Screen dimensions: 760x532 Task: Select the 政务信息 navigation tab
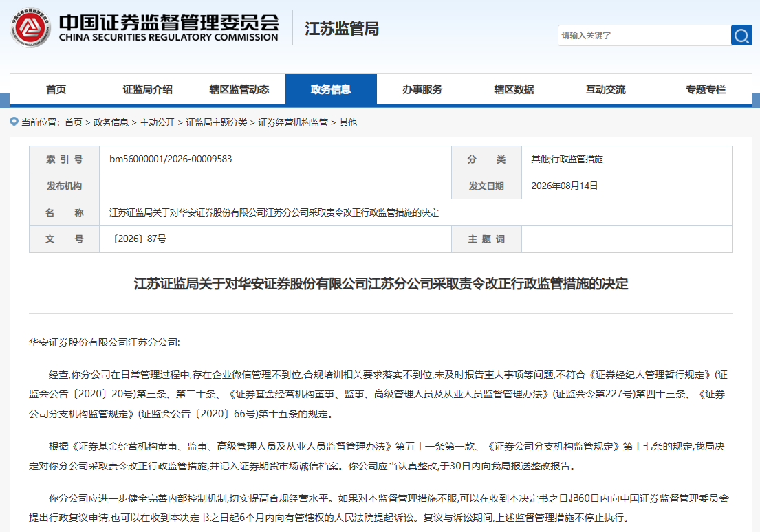click(331, 89)
